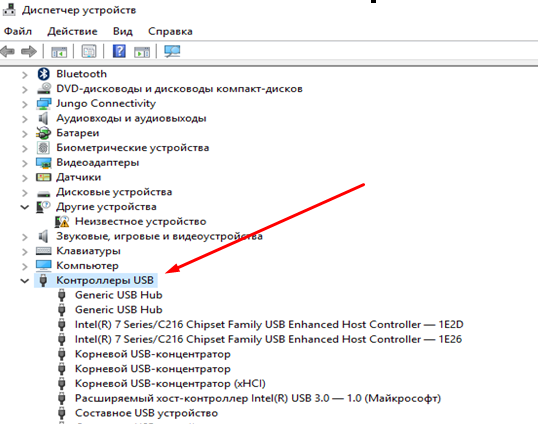Click the Bluetooth category icon

[44, 74]
